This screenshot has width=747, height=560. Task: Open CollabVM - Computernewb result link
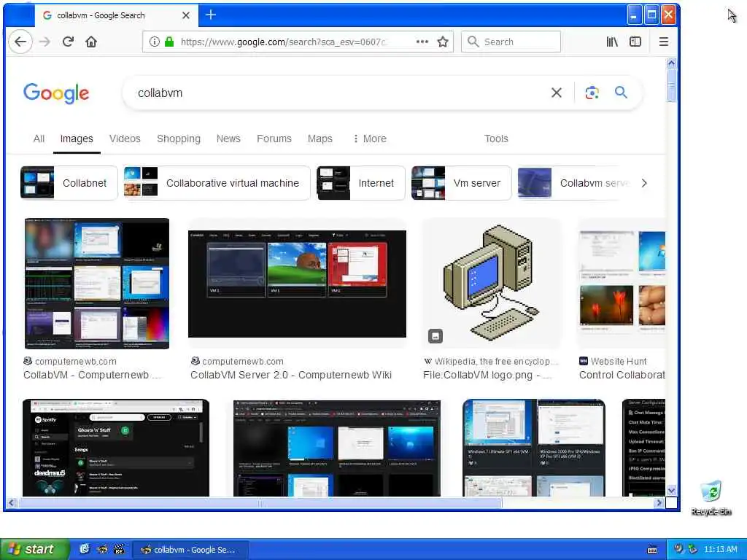click(92, 376)
